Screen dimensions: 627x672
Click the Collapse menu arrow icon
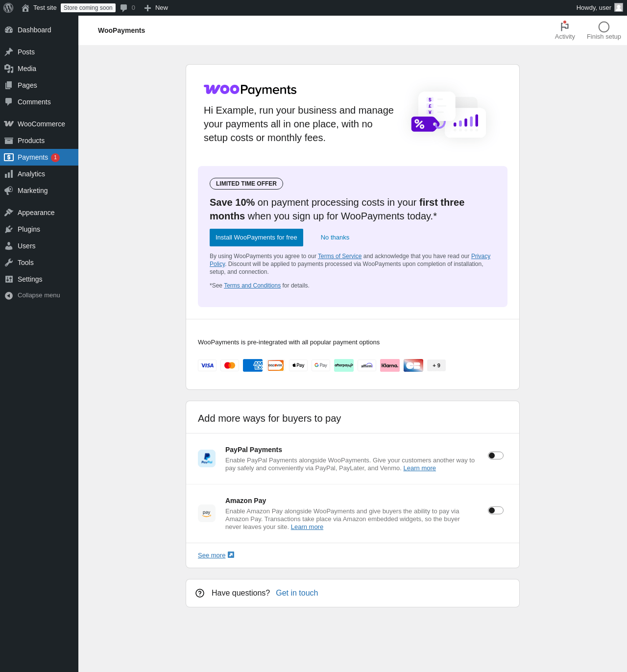pos(9,295)
